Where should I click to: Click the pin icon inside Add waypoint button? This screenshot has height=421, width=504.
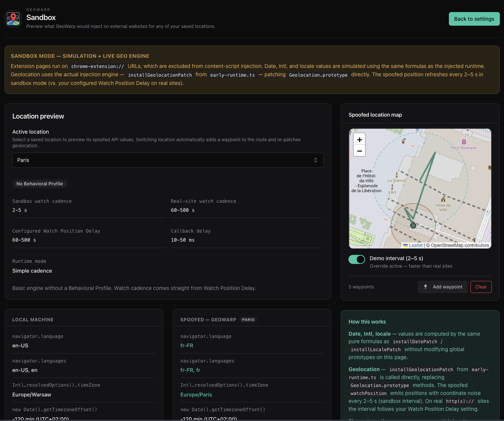(425, 287)
